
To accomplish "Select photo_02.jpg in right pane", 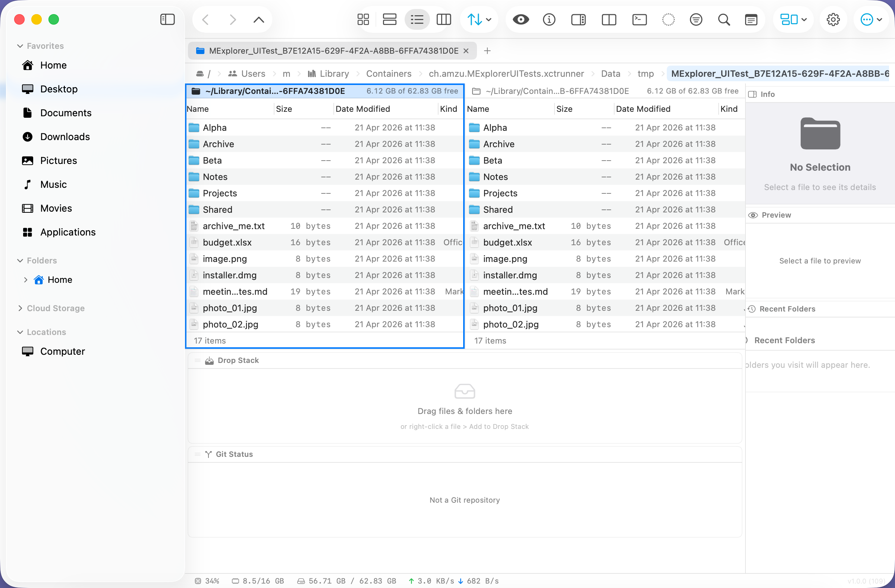I will coord(606,324).
